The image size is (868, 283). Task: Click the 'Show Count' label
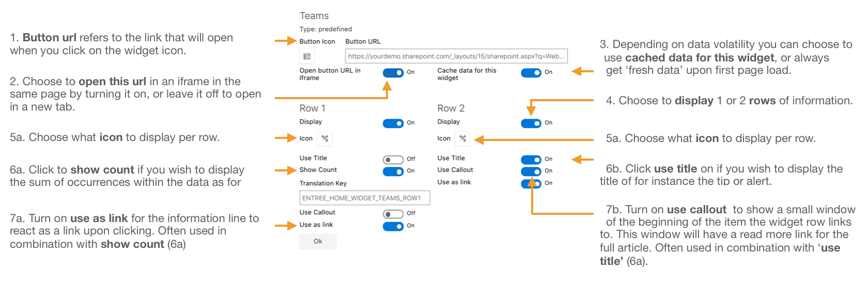pyautogui.click(x=318, y=170)
